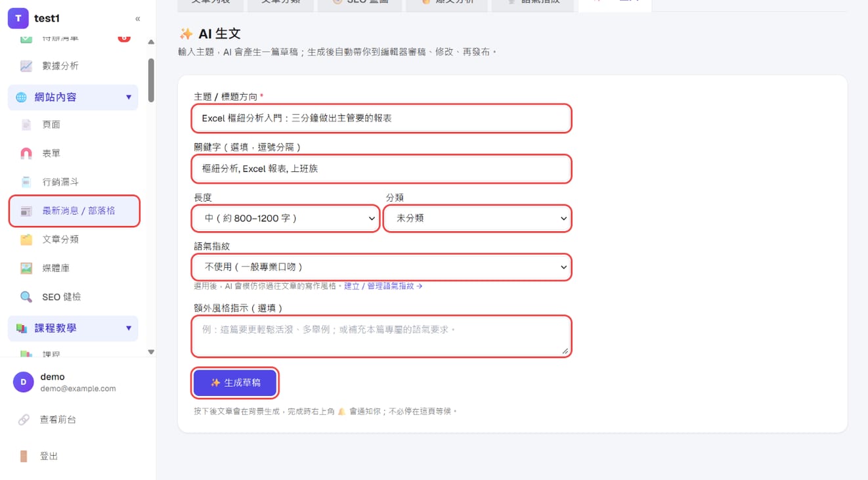The height and width of the screenshot is (480, 868).
Task: Click the picture icon for 媒體庫
Action: pos(26,268)
